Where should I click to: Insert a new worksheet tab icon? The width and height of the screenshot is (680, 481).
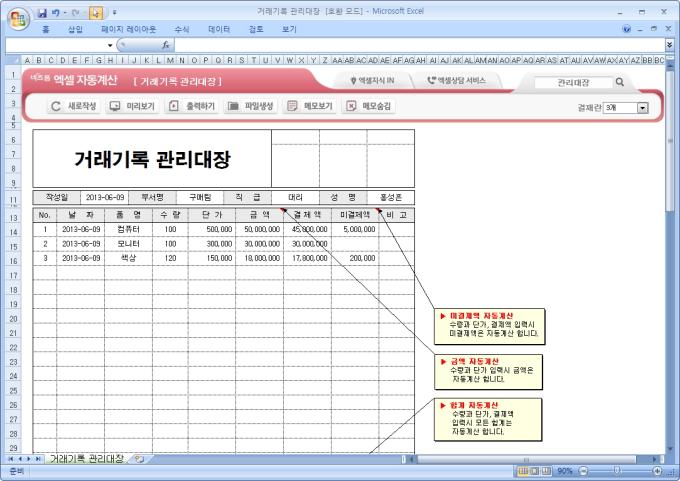(x=139, y=459)
